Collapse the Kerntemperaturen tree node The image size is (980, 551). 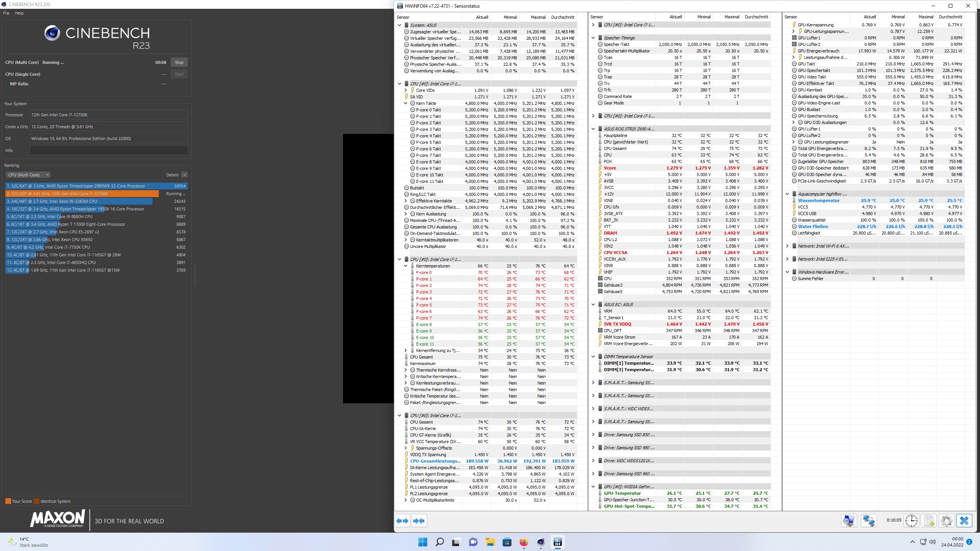[x=406, y=266]
